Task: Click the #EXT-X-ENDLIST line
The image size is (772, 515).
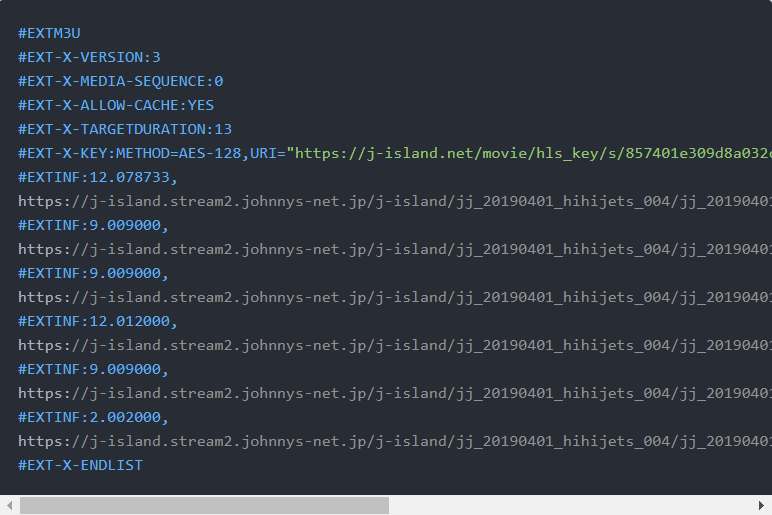Action: (x=80, y=465)
